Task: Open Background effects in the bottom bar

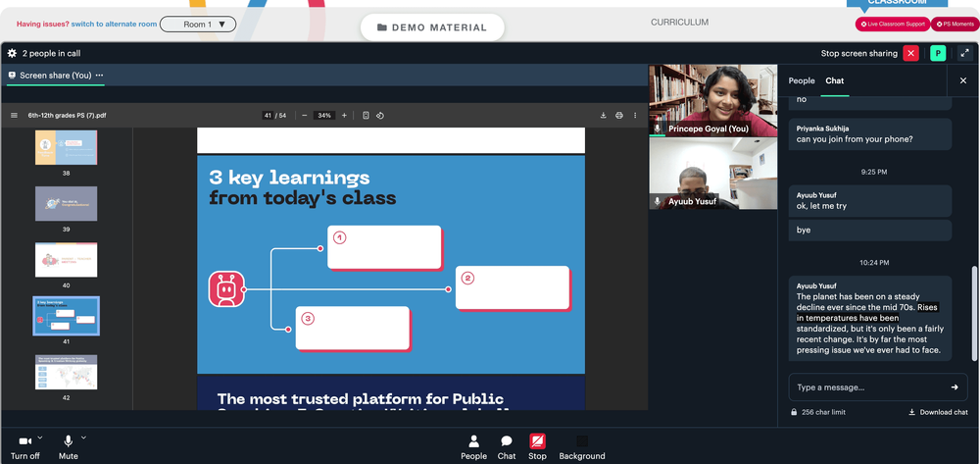Action: 582,447
